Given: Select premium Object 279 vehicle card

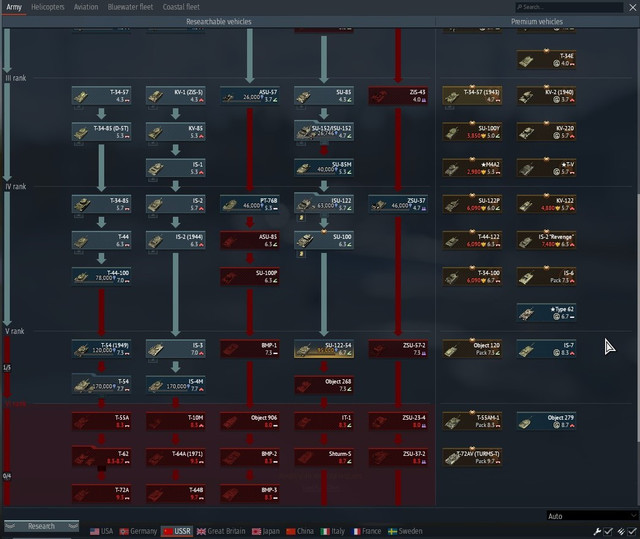Looking at the screenshot, I should tap(546, 421).
